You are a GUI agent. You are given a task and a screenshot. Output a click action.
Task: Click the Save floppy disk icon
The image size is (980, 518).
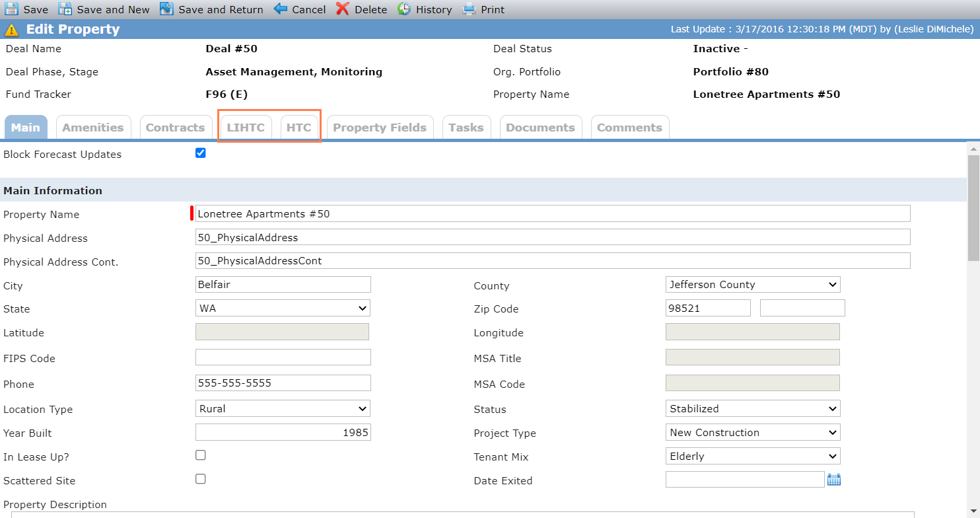[x=11, y=9]
